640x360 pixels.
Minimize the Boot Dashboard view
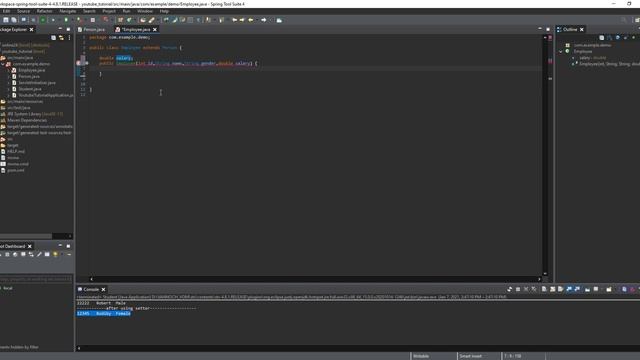point(60,246)
